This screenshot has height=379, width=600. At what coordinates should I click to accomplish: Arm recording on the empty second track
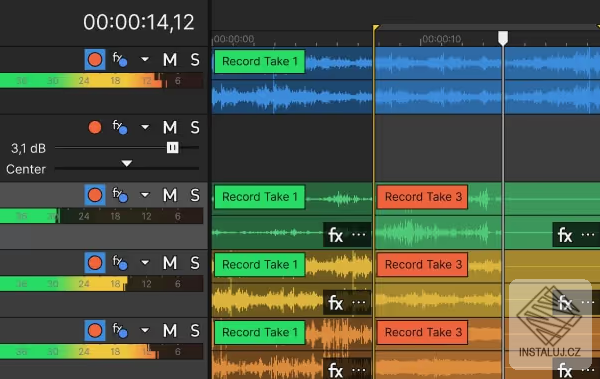point(95,127)
